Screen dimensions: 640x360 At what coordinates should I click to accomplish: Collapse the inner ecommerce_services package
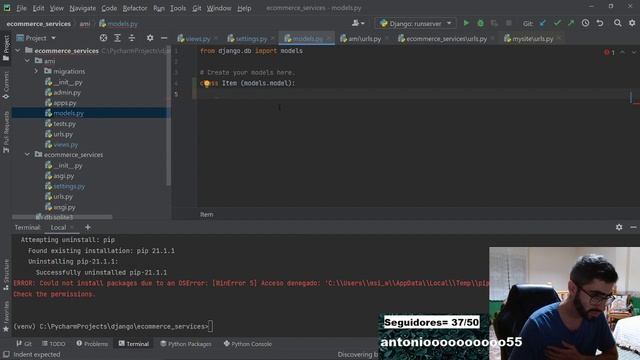coord(27,155)
